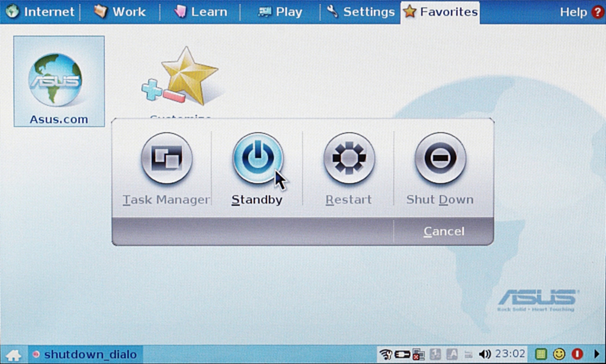Click the home icon in the taskbar
Viewport: 606px width, 364px height.
coord(13,355)
